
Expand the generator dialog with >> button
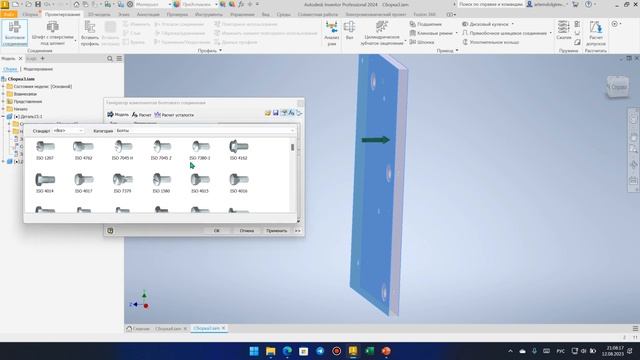point(298,231)
